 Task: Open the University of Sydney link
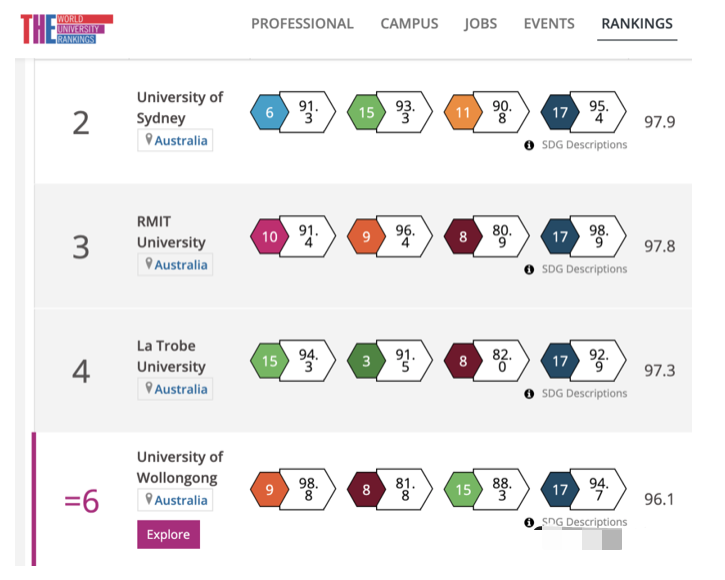pos(180,107)
